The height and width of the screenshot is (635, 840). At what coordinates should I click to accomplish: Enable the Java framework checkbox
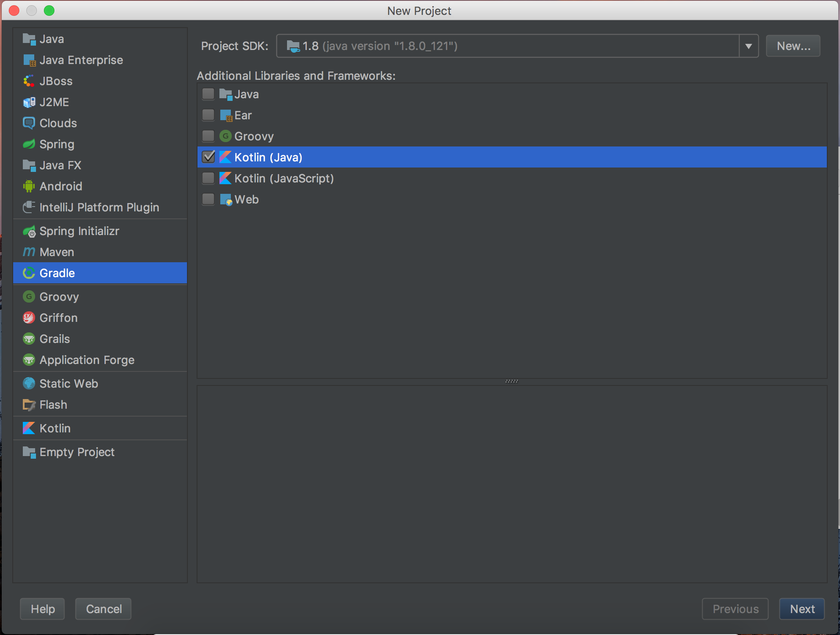click(208, 94)
